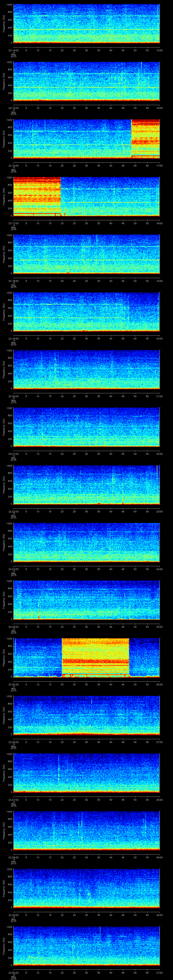This screenshot has width=173, height=980.
Task: Click the 16:00 end time label
Action: pos(159,108)
